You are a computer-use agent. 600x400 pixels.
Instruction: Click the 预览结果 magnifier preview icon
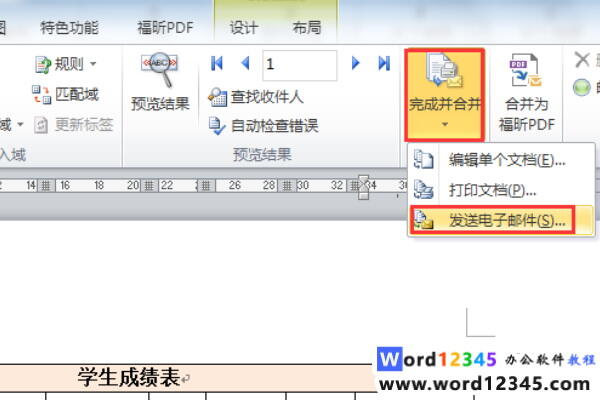pos(159,69)
